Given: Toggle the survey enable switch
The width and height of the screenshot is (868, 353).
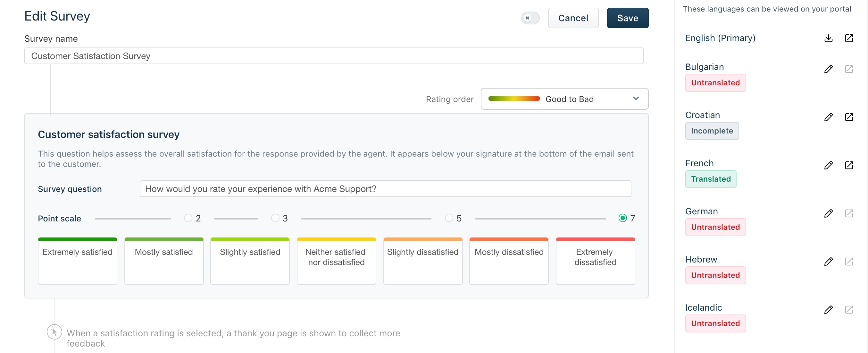Looking at the screenshot, I should tap(530, 18).
